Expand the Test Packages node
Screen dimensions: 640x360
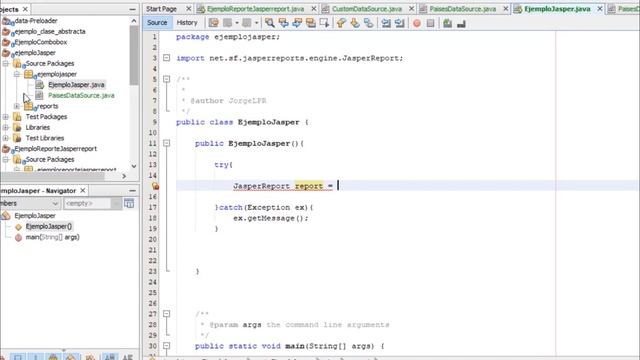(x=6, y=117)
